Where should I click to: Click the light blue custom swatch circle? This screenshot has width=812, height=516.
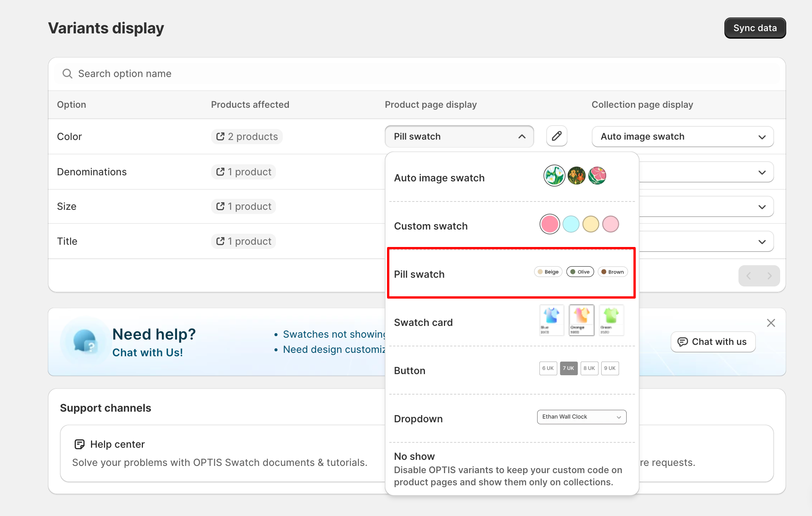[571, 224]
